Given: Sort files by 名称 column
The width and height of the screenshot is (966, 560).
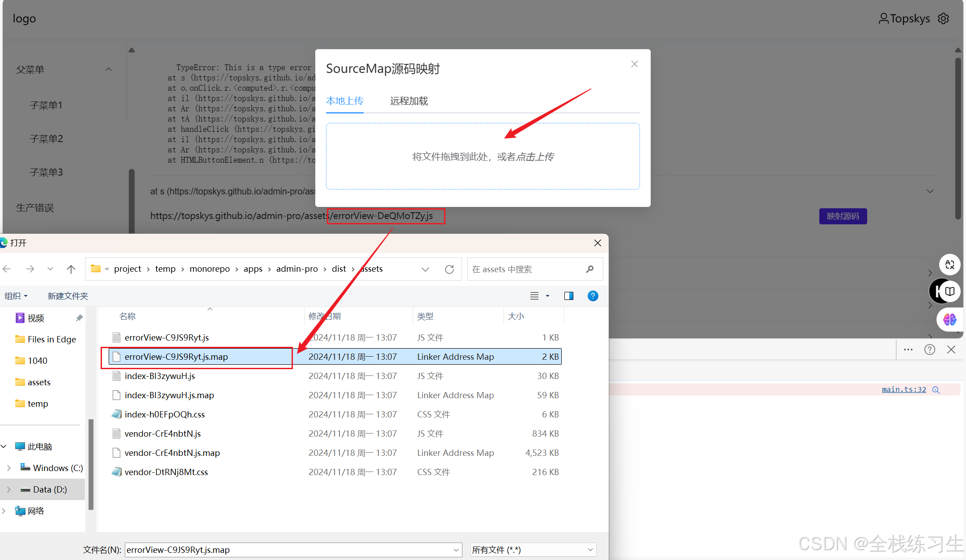Looking at the screenshot, I should (x=127, y=316).
